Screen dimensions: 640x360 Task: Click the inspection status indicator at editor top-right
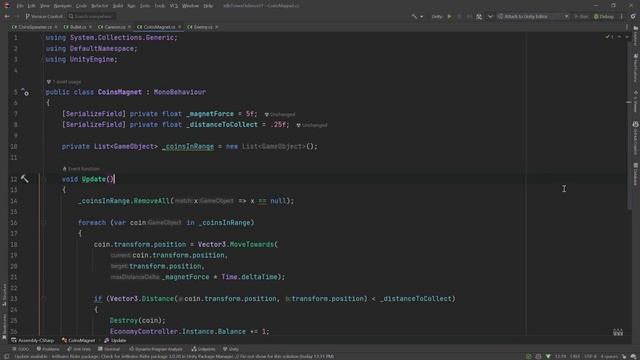coord(609,37)
